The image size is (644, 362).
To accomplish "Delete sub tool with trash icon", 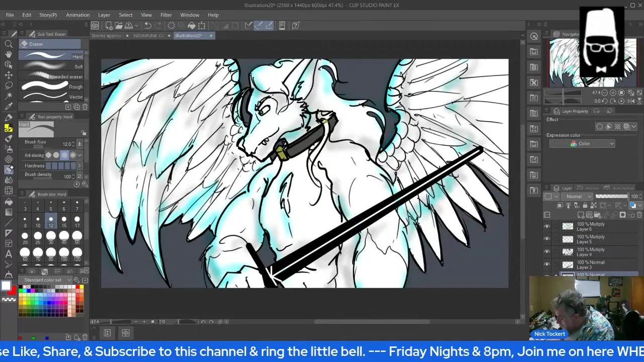I will [x=85, y=107].
